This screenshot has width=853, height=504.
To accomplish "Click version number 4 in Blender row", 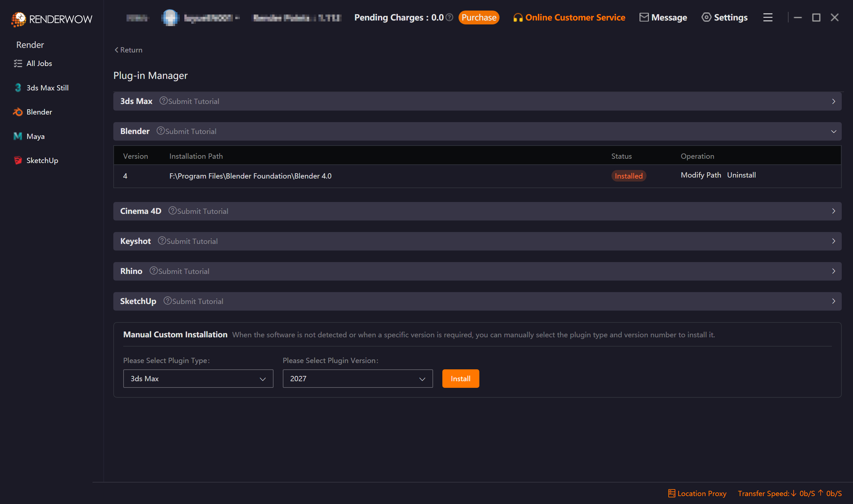I will pyautogui.click(x=125, y=176).
